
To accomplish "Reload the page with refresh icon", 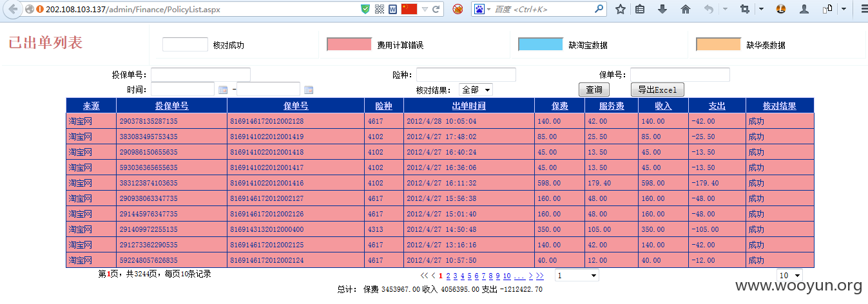I will click(436, 9).
